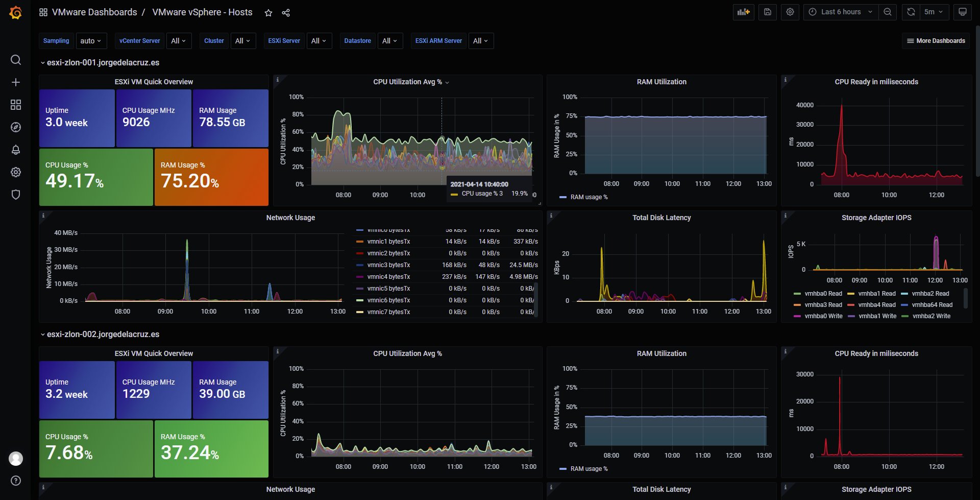
Task: Toggle the vmnic6 bytesTx legend series
Action: [x=388, y=300]
